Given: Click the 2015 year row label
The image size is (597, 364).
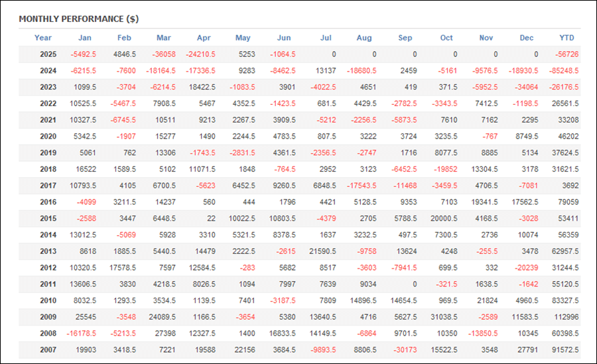Looking at the screenshot, I should pos(48,219).
